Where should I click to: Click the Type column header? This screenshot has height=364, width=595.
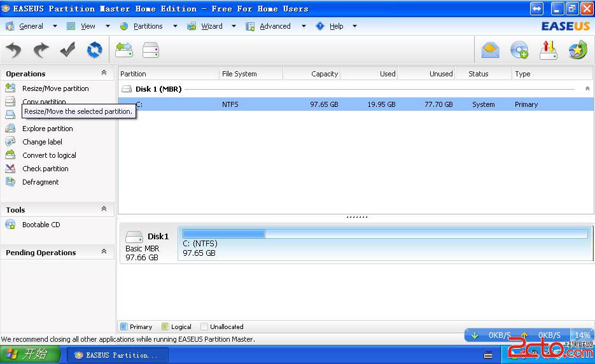(552, 74)
